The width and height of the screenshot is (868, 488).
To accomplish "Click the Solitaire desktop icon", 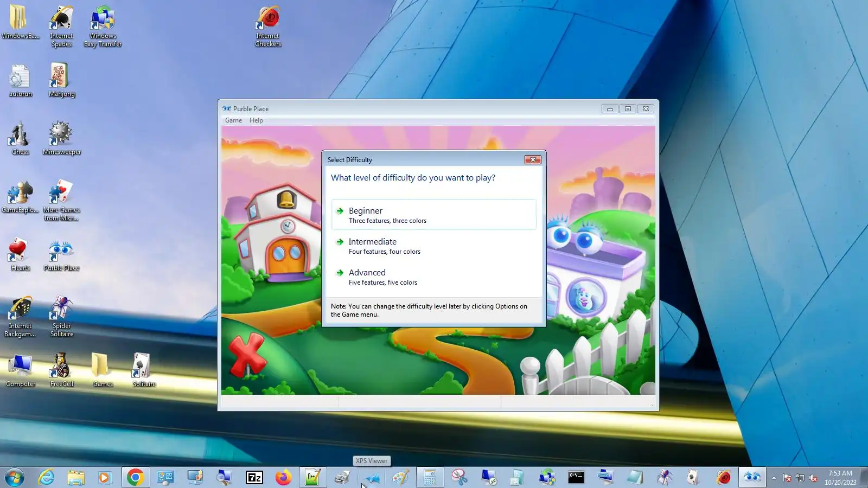I will point(144,371).
